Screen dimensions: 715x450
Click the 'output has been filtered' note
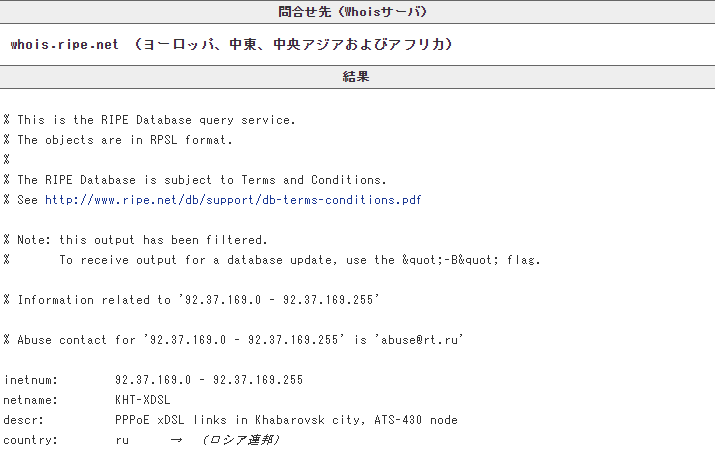tap(135, 240)
